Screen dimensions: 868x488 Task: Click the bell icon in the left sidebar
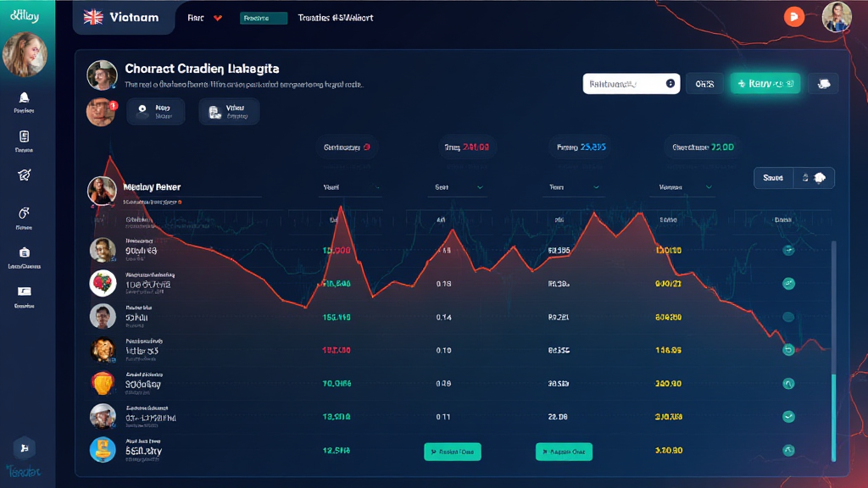(x=24, y=98)
